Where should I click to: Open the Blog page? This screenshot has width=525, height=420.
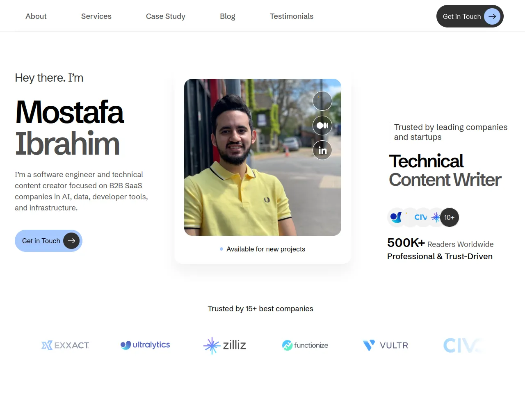tap(228, 16)
